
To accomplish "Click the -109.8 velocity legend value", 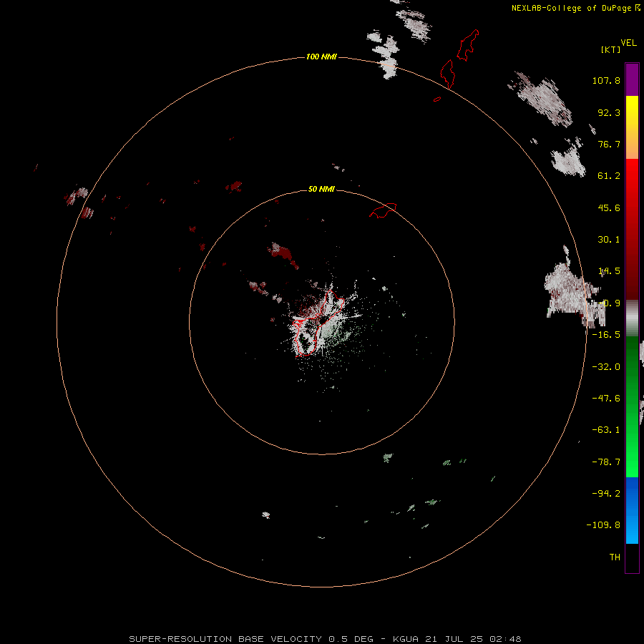I will pos(603,525).
